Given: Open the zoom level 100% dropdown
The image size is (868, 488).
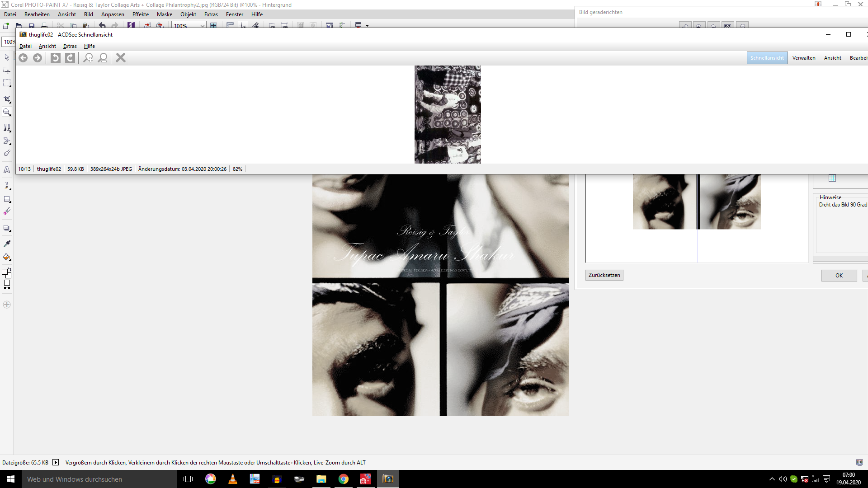Looking at the screenshot, I should coord(202,26).
